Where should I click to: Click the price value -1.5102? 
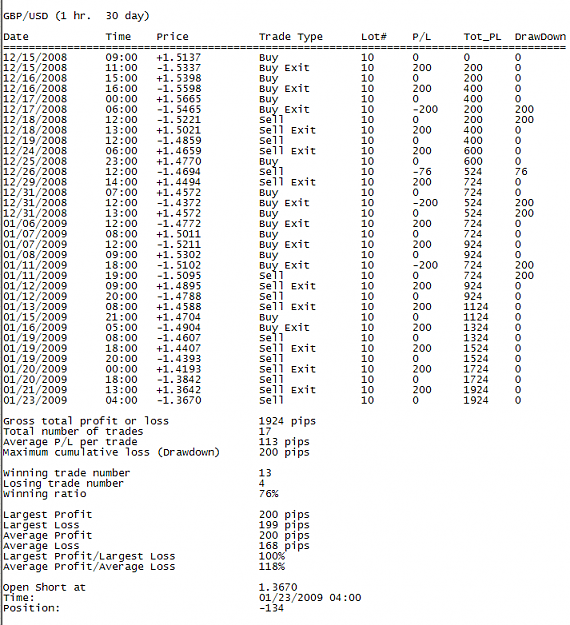(x=179, y=265)
